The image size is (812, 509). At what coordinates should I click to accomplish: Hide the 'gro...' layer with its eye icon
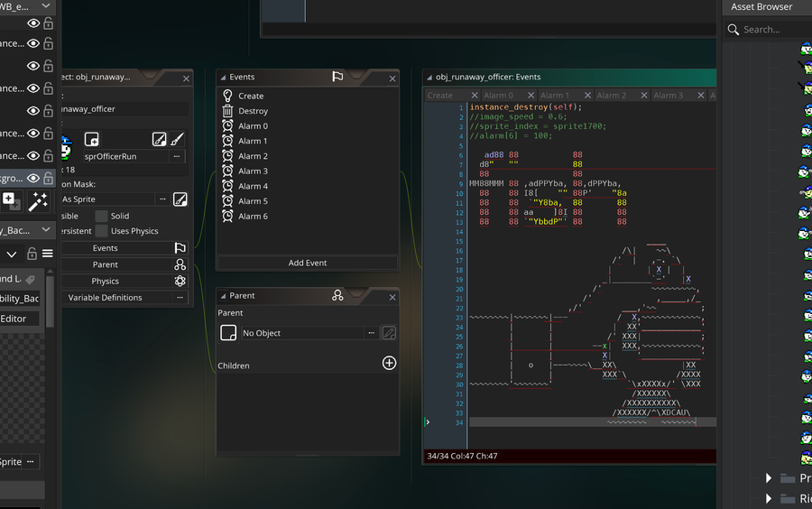(33, 178)
